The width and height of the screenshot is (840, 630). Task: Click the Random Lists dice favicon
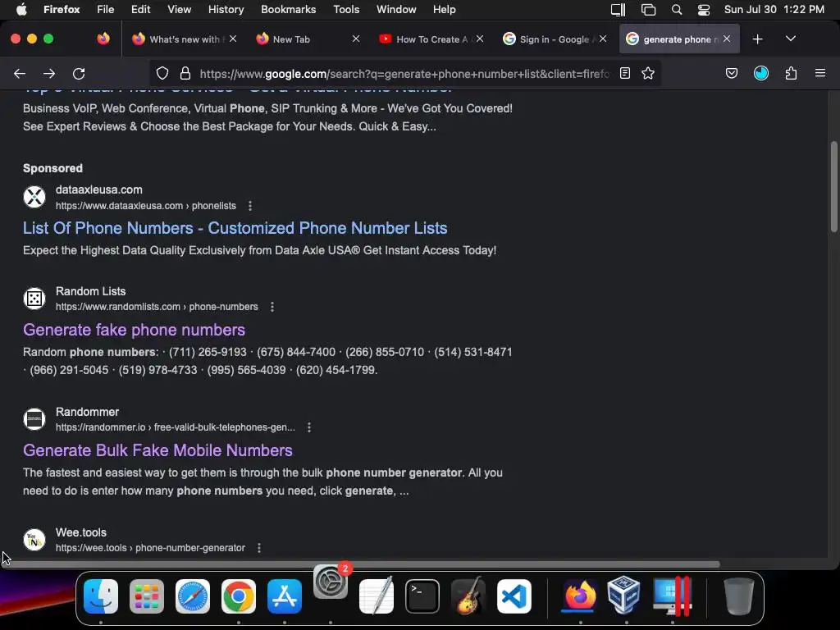coord(34,299)
